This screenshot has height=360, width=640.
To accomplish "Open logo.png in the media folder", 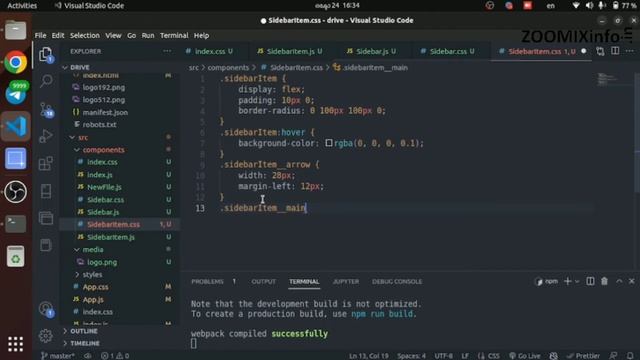I will coord(102,262).
